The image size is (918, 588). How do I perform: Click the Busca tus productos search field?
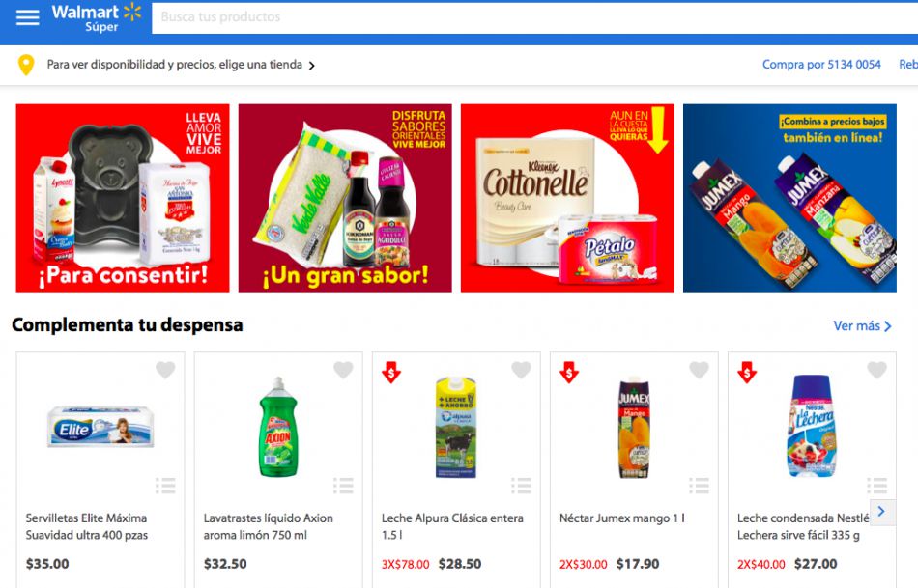(535, 17)
